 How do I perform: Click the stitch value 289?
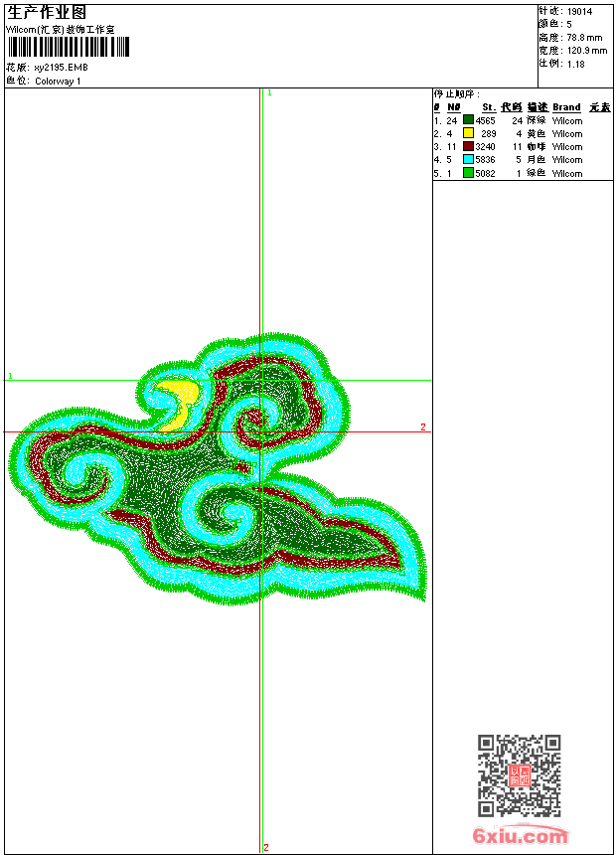(489, 134)
